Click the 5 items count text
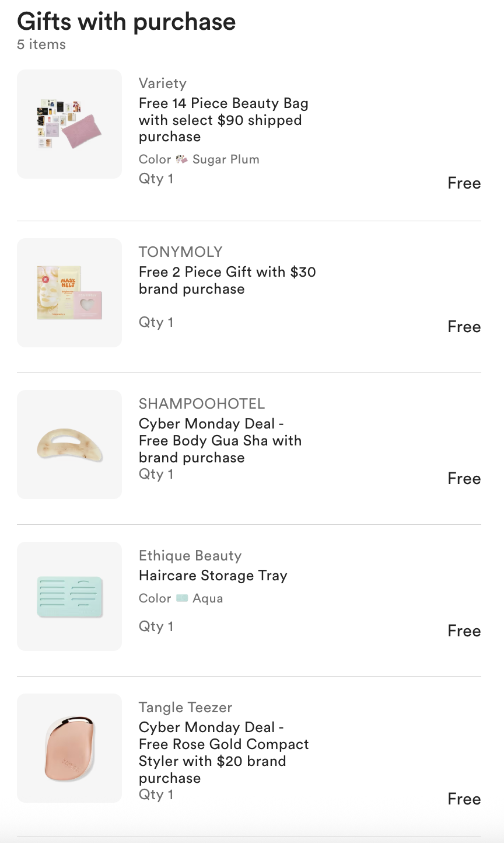 coord(41,44)
